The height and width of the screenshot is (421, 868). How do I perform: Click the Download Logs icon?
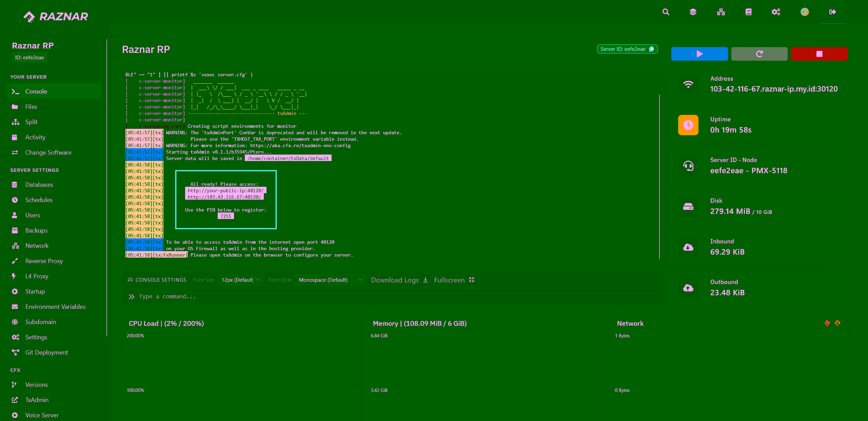(426, 280)
